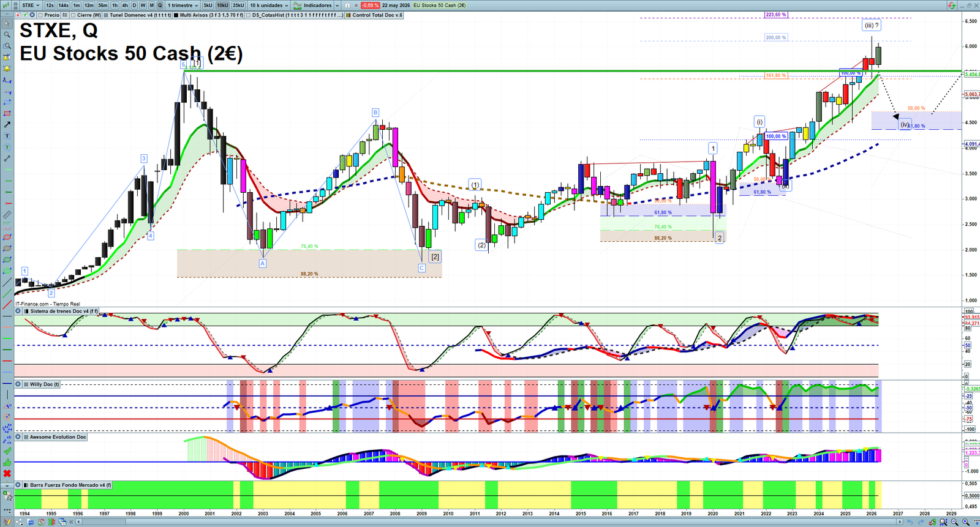Image resolution: width=980 pixels, height=527 pixels.
Task: Click the horizontal time scrollbar at bottom
Action: (488, 522)
